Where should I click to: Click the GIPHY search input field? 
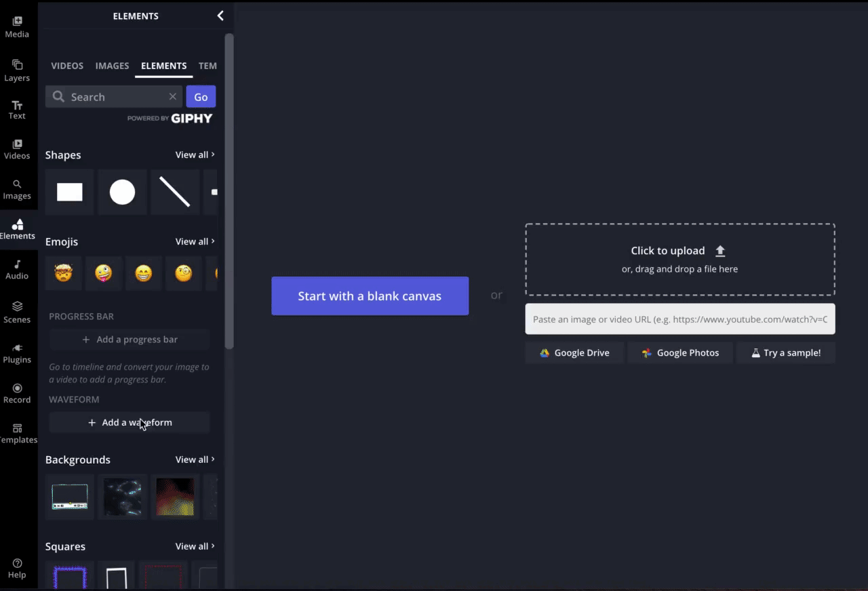115,97
